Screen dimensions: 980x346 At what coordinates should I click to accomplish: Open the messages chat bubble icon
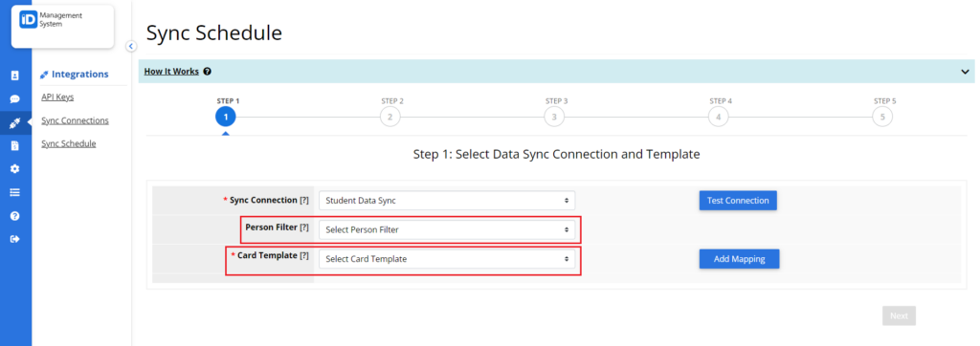(x=15, y=99)
